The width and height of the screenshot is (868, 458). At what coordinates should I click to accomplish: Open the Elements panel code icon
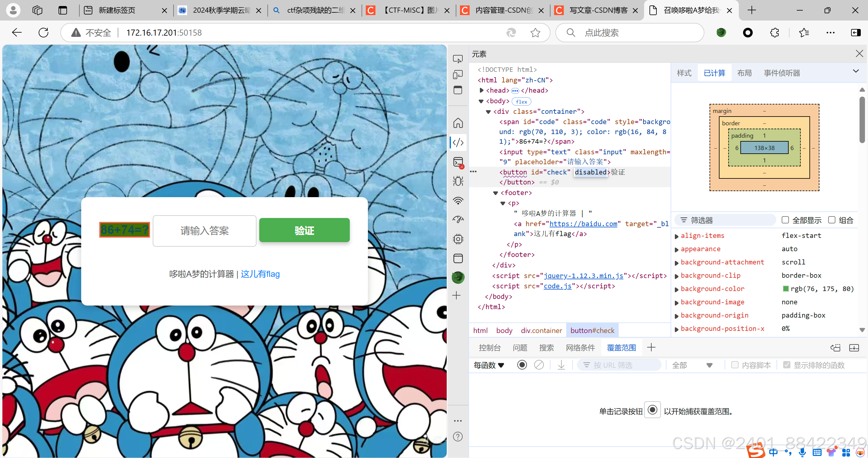click(x=458, y=142)
